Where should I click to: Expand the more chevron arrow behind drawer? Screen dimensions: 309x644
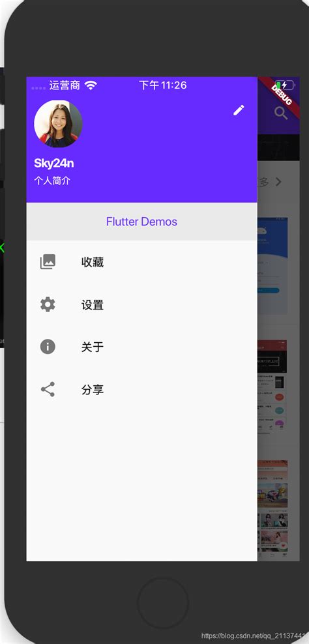click(278, 182)
